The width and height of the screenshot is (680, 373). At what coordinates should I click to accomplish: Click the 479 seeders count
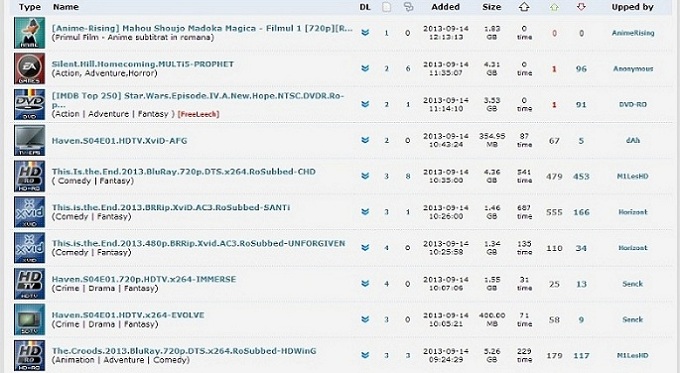(554, 177)
